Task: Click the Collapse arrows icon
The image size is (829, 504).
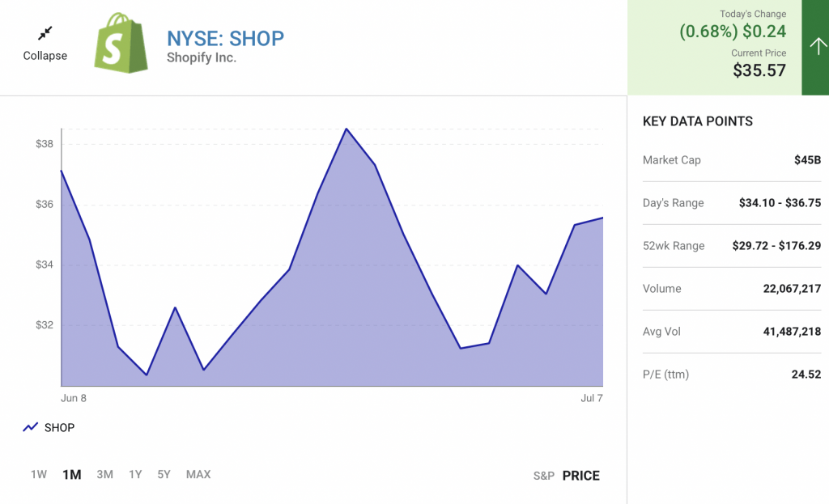Action: pyautogui.click(x=45, y=33)
